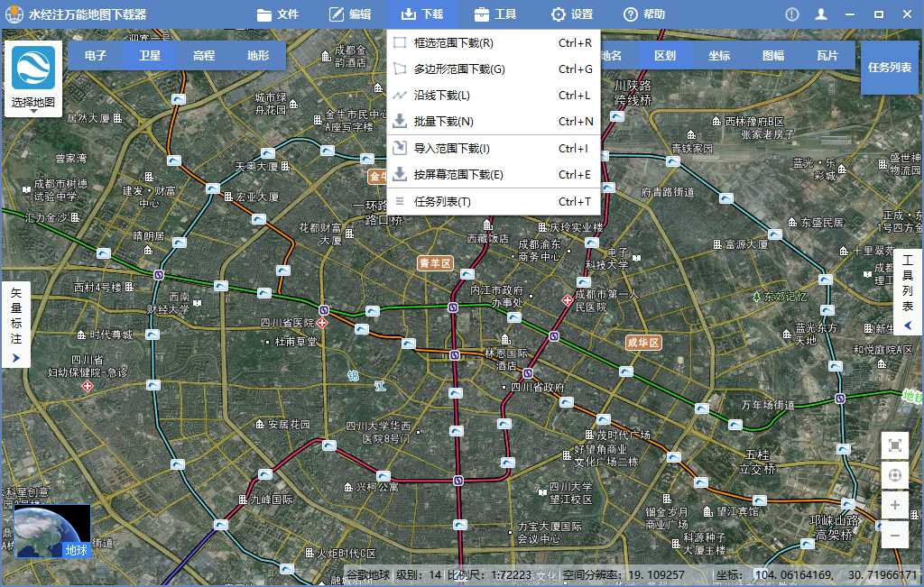Viewport: 924px width, 587px height.
Task: Open the 编辑 menu
Action: 350,14
